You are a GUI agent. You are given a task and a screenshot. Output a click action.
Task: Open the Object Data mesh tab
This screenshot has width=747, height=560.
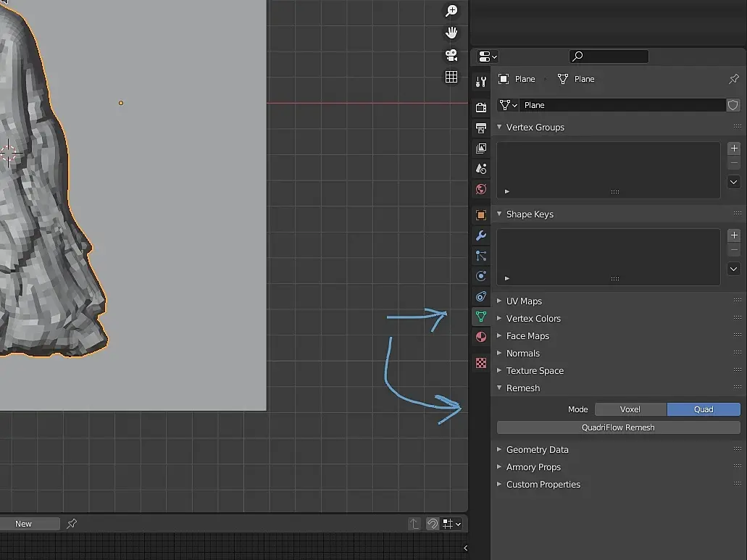(481, 317)
